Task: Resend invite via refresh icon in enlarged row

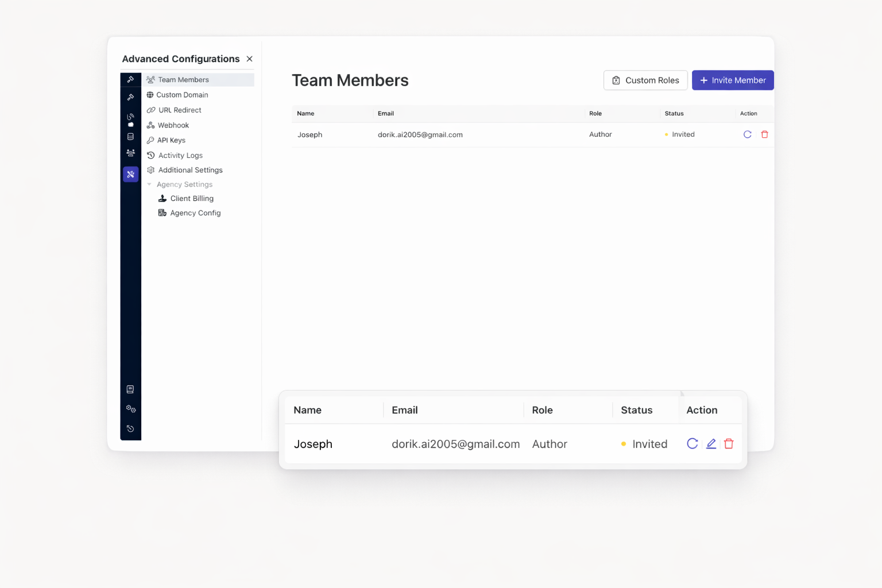Action: (x=693, y=444)
